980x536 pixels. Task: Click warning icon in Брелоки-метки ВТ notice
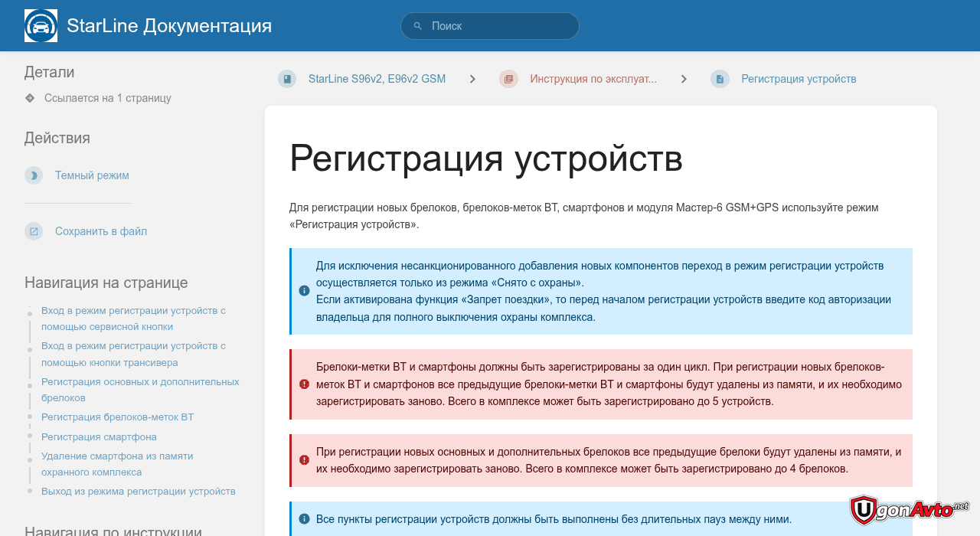pyautogui.click(x=304, y=384)
